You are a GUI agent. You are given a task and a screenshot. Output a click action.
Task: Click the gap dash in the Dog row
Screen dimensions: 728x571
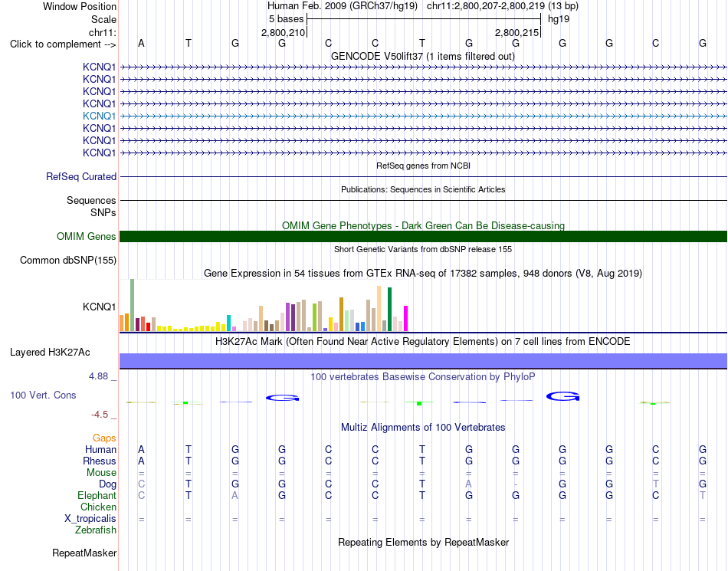coord(516,484)
